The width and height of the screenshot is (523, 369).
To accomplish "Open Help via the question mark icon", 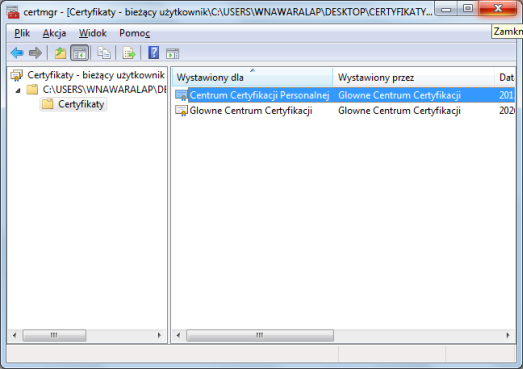I will [153, 53].
